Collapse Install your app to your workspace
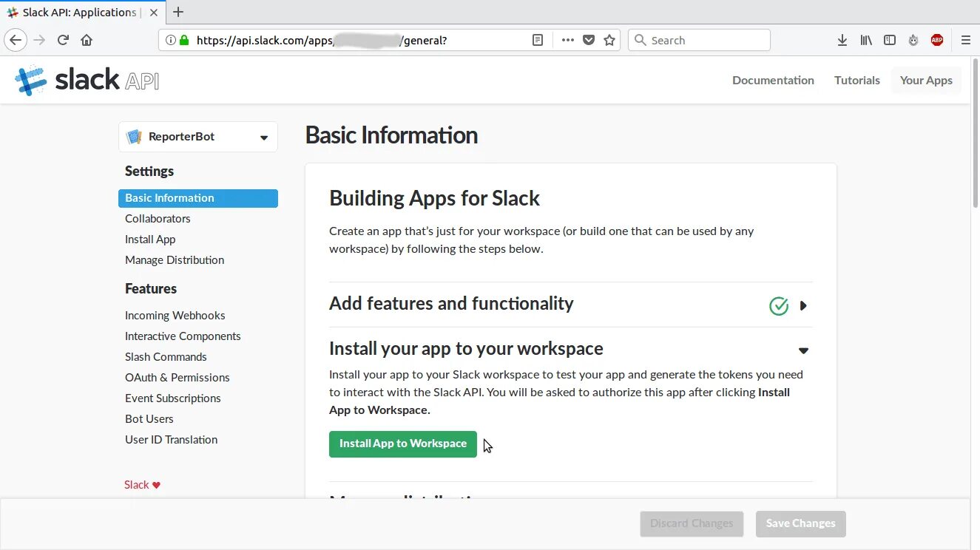 (x=803, y=350)
